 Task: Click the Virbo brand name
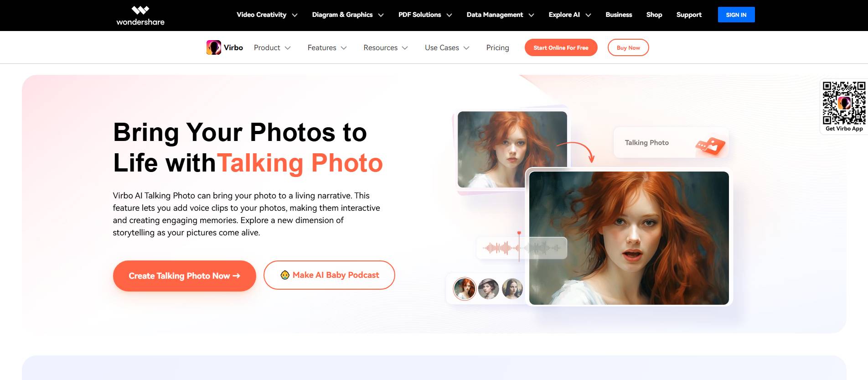pos(233,47)
